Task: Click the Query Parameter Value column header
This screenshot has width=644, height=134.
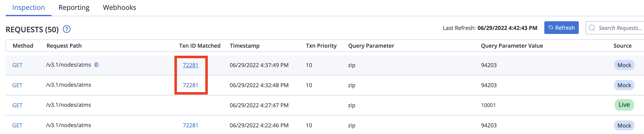Action: coord(512,46)
